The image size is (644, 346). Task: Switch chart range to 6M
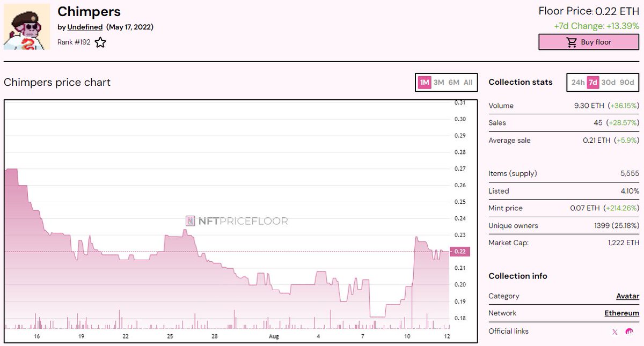(x=454, y=82)
